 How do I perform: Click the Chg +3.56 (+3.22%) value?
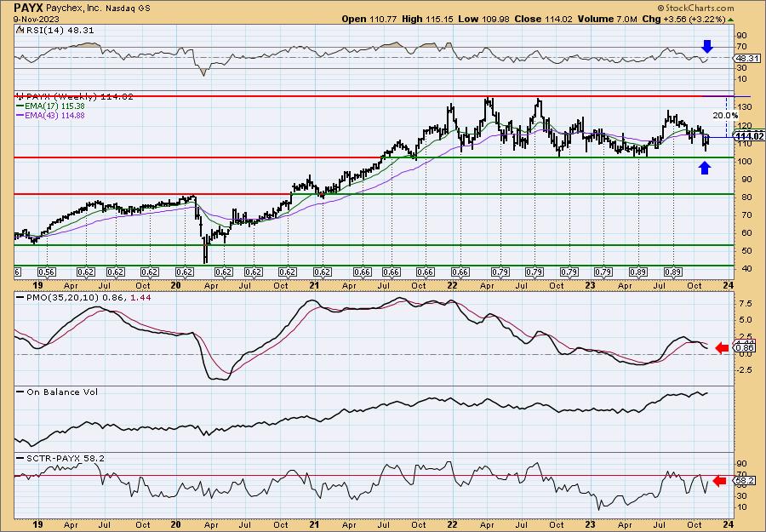[x=684, y=19]
